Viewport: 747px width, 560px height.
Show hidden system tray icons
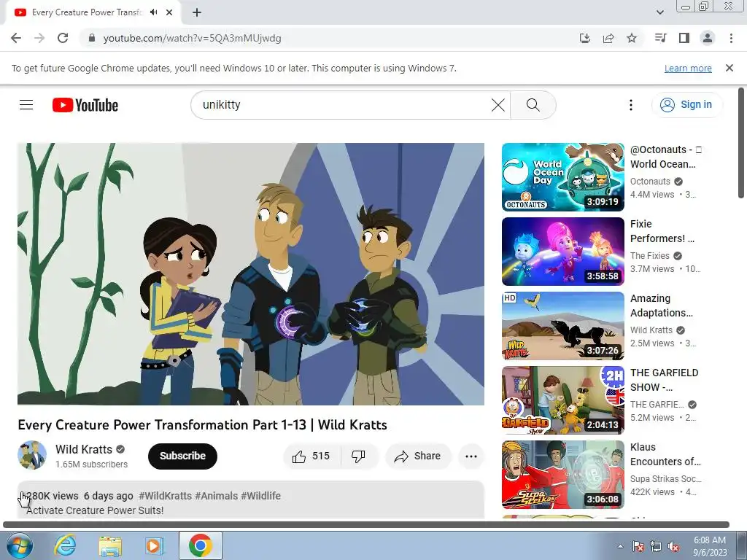[x=620, y=546]
